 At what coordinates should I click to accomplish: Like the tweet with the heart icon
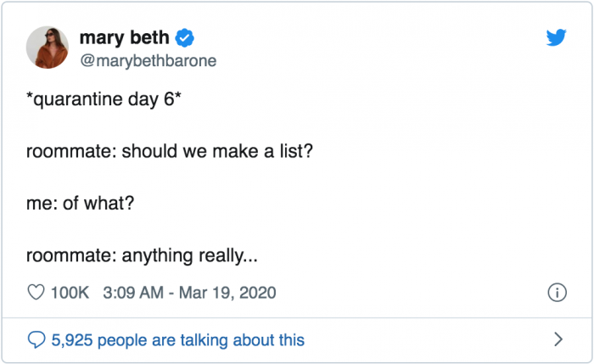pyautogui.click(x=36, y=293)
